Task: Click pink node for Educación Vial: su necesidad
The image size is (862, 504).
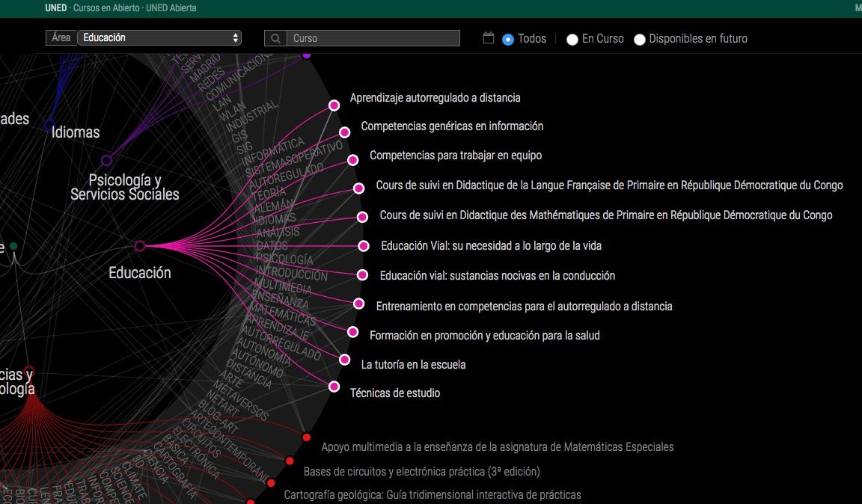Action: (x=364, y=246)
